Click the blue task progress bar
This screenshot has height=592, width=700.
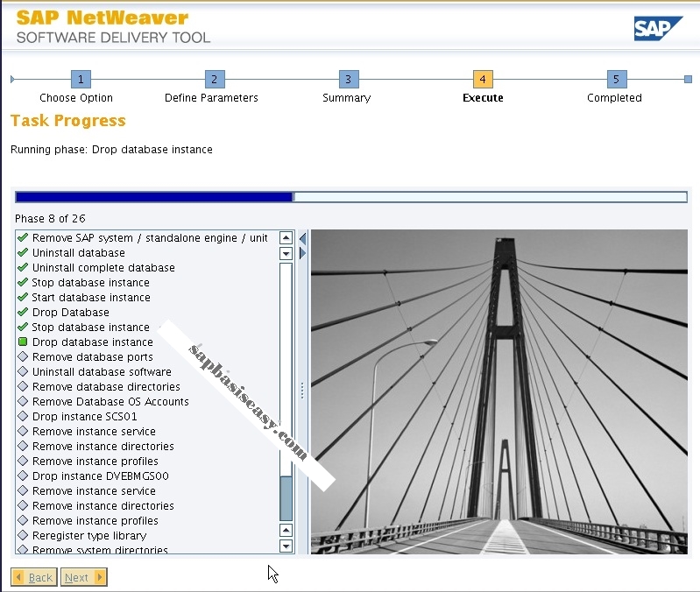pos(351,197)
